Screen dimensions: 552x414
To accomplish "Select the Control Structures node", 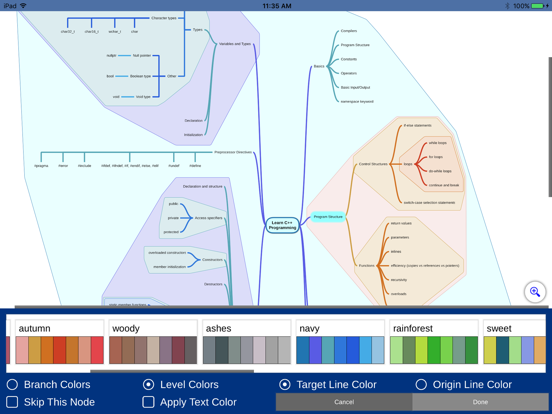I will click(x=373, y=164).
